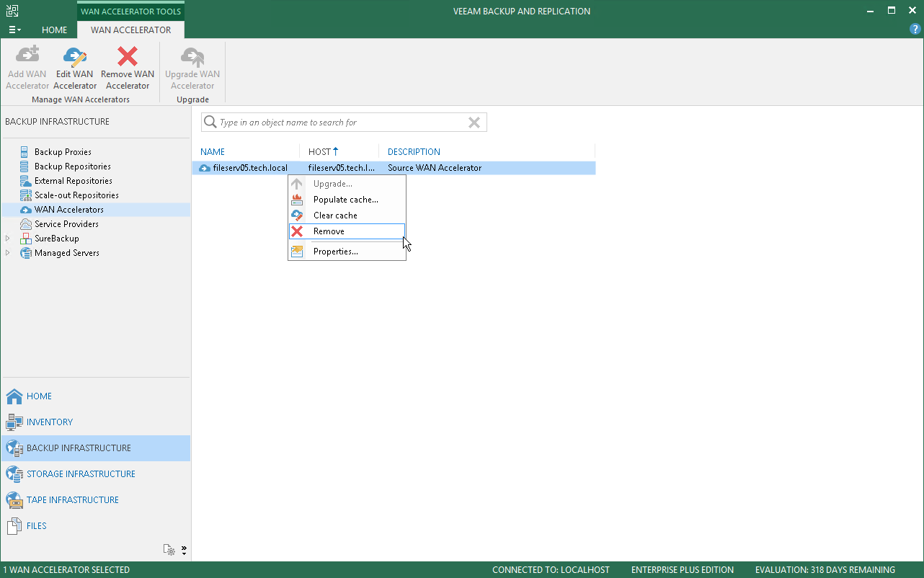This screenshot has width=924, height=578.
Task: Click the Backup Infrastructure navigation icon
Action: (x=14, y=448)
